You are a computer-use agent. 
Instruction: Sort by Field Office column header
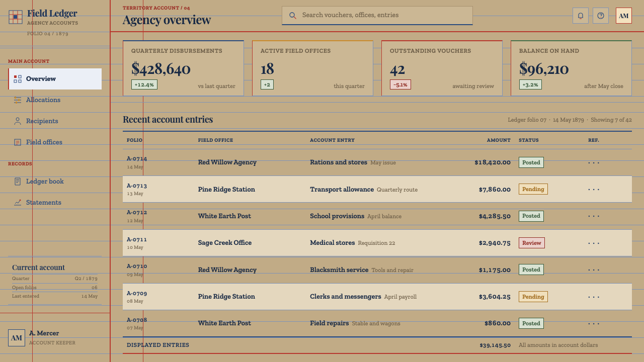pyautogui.click(x=215, y=140)
